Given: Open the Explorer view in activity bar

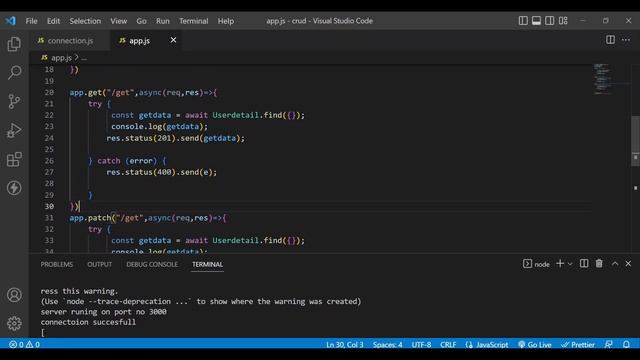Looking at the screenshot, I should tap(14, 44).
